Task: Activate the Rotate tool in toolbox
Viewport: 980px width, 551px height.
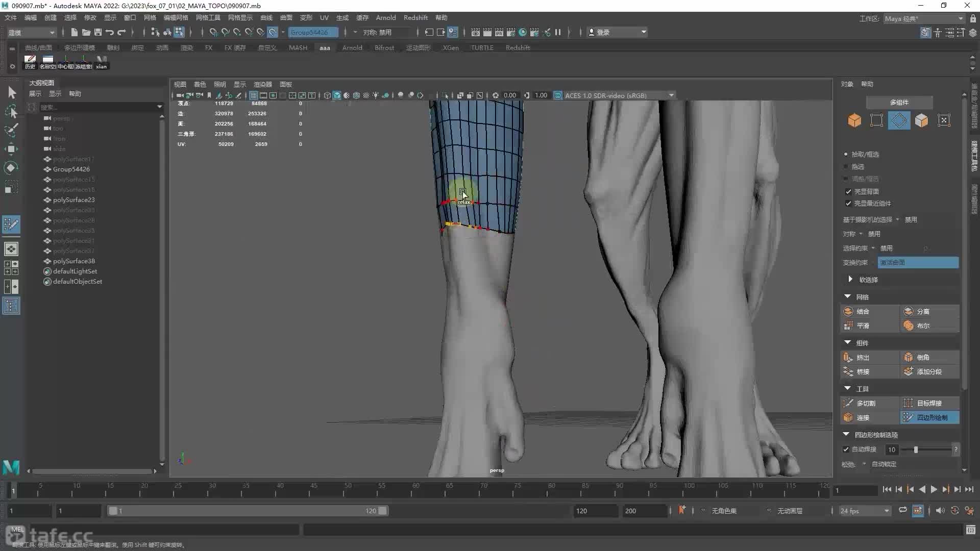Action: point(11,168)
